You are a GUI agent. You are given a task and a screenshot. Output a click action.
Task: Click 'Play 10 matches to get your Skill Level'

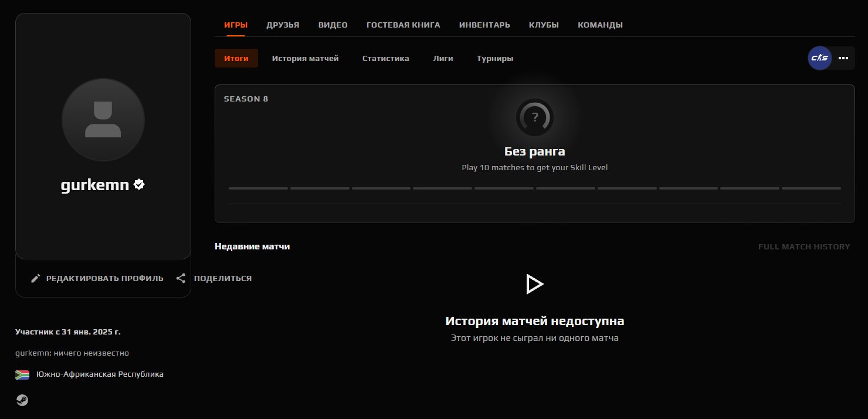[535, 167]
